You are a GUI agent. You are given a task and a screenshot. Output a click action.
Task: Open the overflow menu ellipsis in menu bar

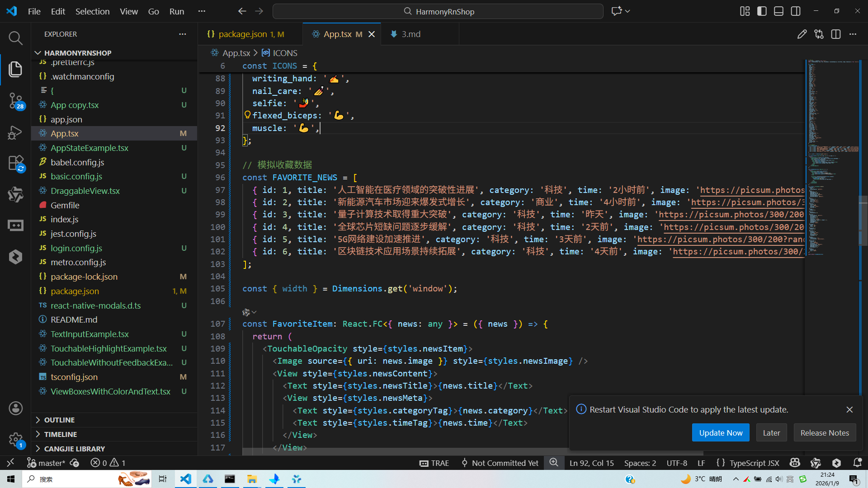(202, 11)
